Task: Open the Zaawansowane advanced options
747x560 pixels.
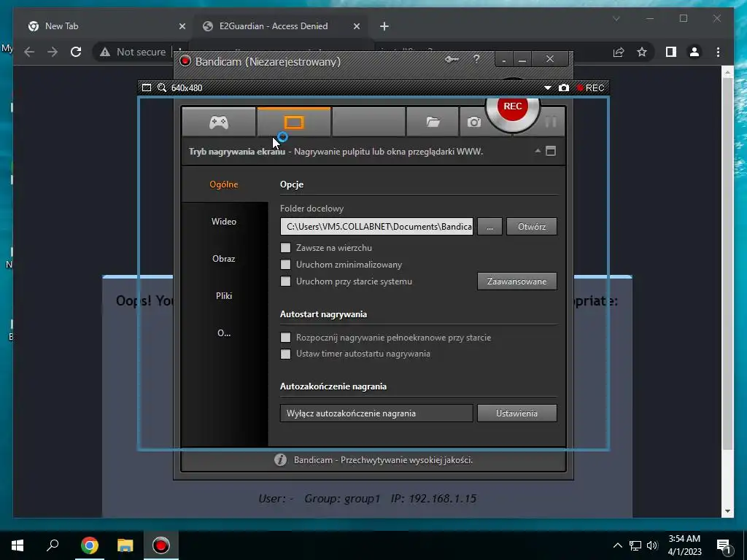Action: 517,281
